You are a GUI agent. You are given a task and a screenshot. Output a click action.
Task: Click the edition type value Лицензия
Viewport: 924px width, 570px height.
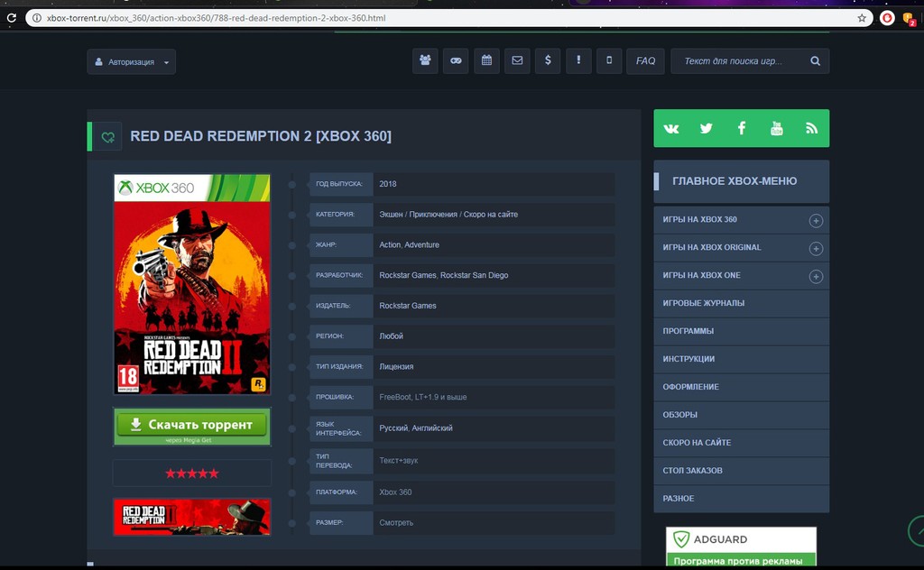coord(396,366)
